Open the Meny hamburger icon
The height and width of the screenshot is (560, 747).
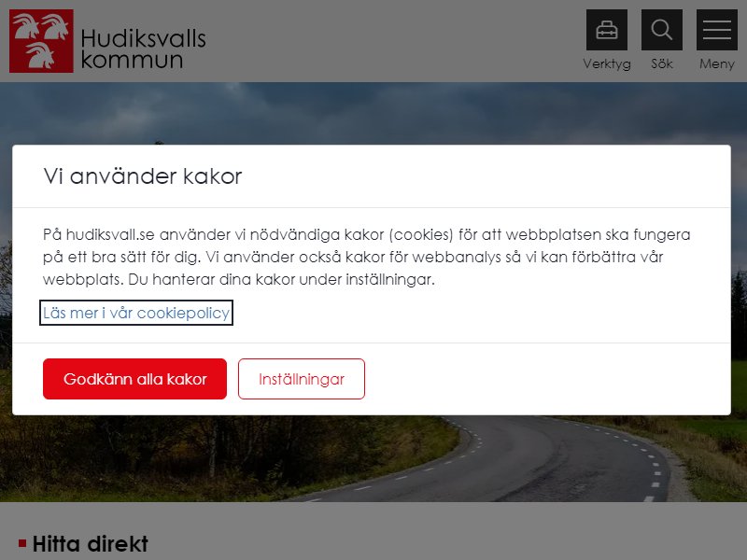coord(717,30)
